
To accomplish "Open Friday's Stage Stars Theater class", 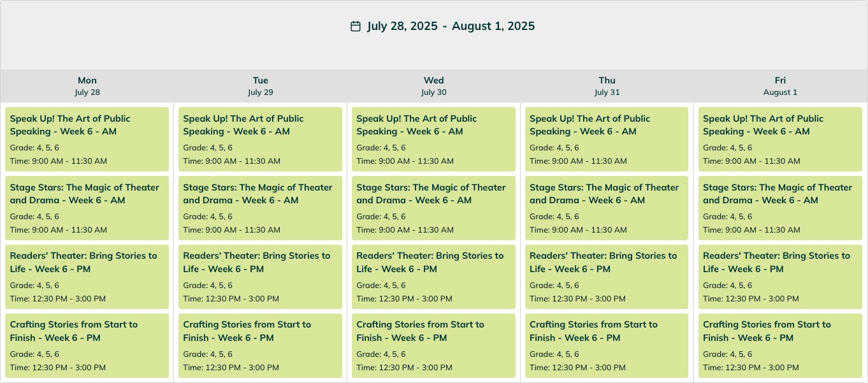I will pos(780,208).
